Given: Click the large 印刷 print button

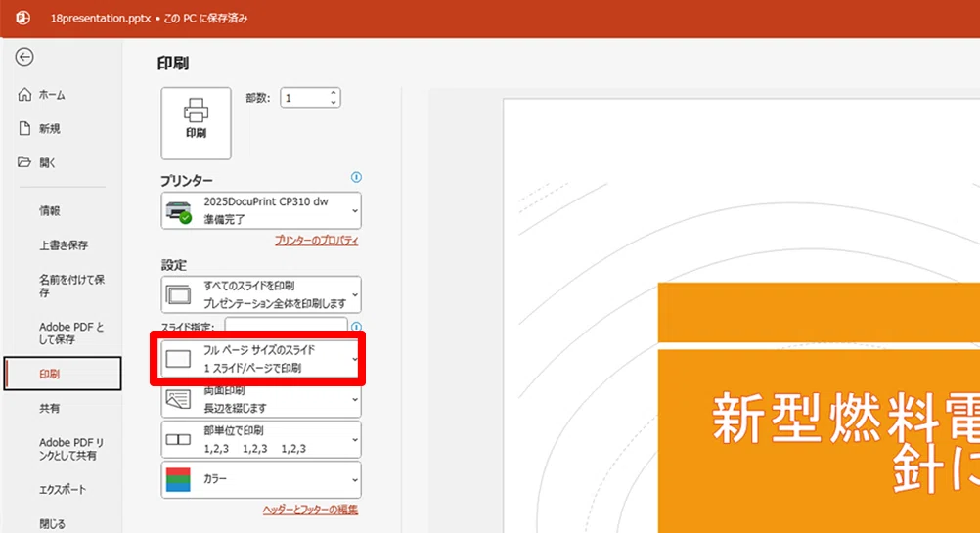Looking at the screenshot, I should 196,123.
